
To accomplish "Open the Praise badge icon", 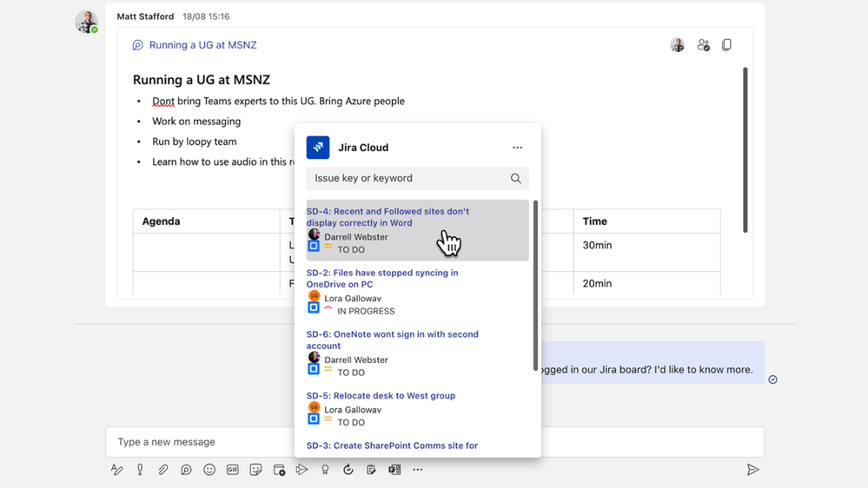I will pos(325,470).
